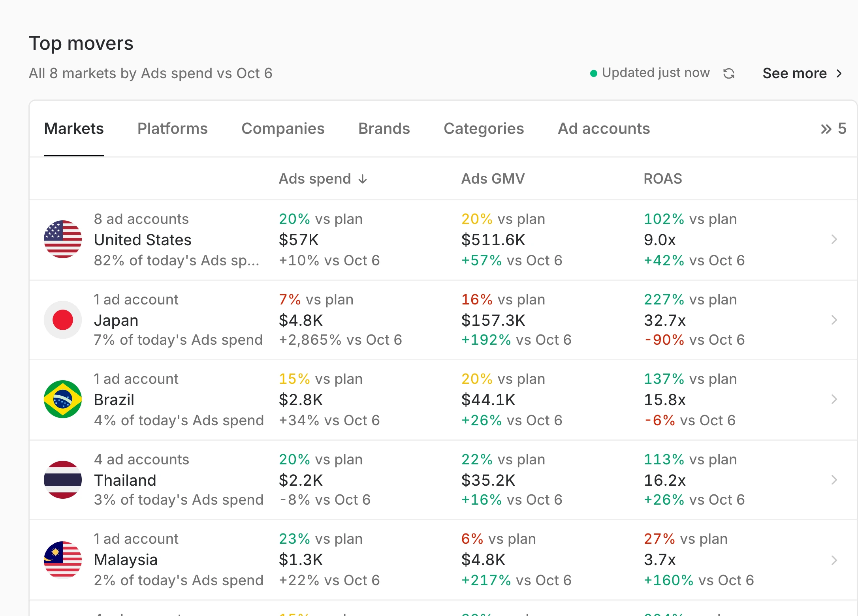Image resolution: width=858 pixels, height=616 pixels.
Task: Open the See more link
Action: (802, 73)
